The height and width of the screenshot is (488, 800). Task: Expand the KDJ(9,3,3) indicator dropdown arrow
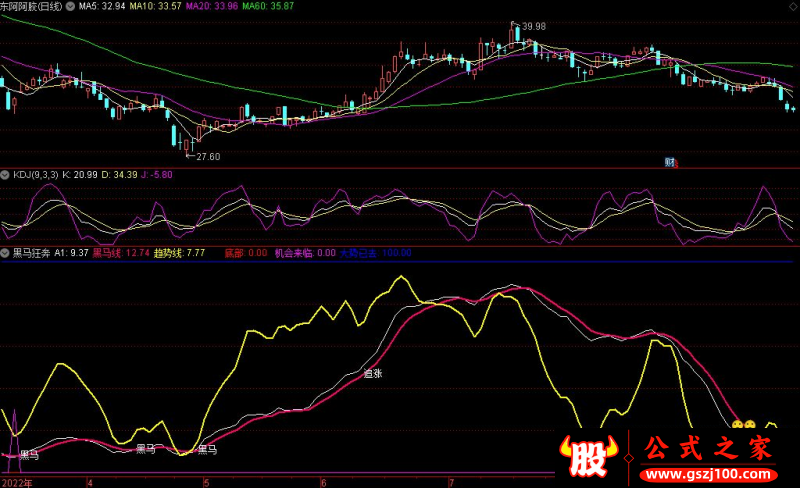[5, 175]
